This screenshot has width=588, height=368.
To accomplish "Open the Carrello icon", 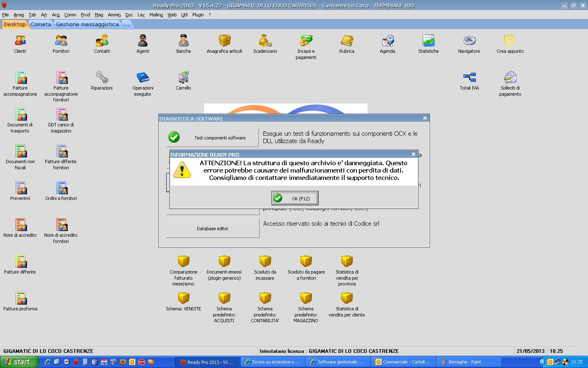I will click(183, 78).
